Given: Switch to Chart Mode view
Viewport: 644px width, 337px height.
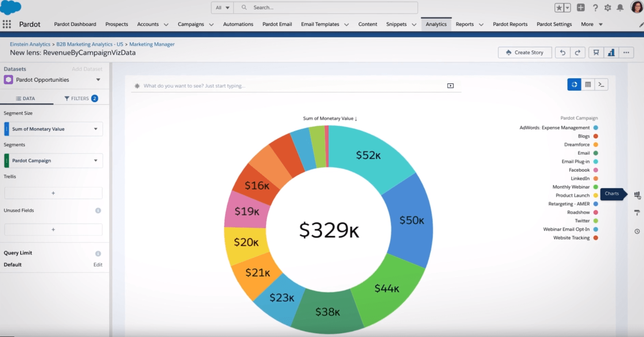Looking at the screenshot, I should [x=574, y=85].
